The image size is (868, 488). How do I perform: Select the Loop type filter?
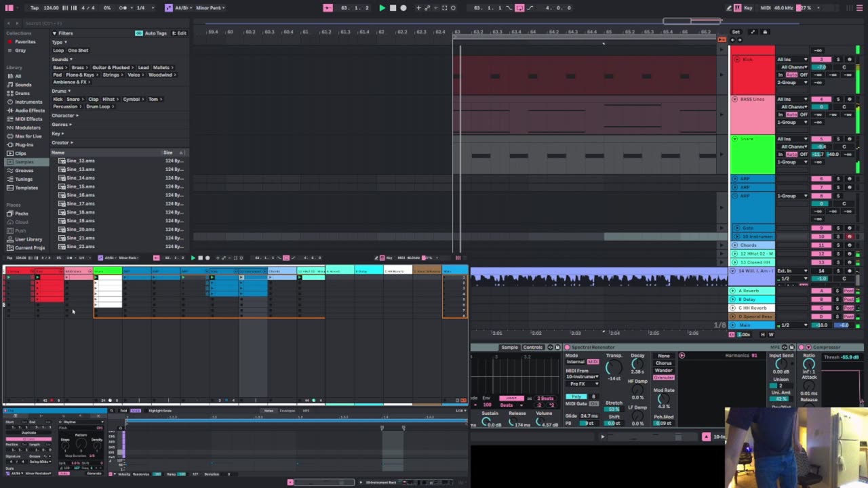pos(58,50)
